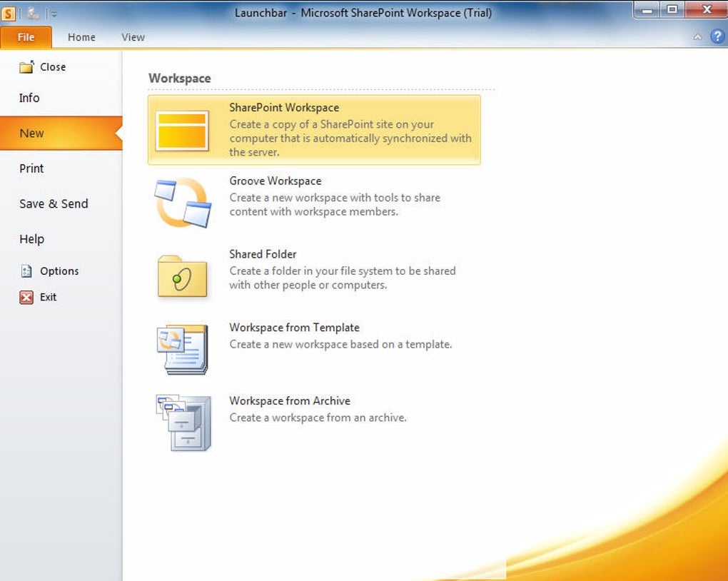Click the blue Help question mark icon
728x581 pixels.
pyautogui.click(x=717, y=36)
